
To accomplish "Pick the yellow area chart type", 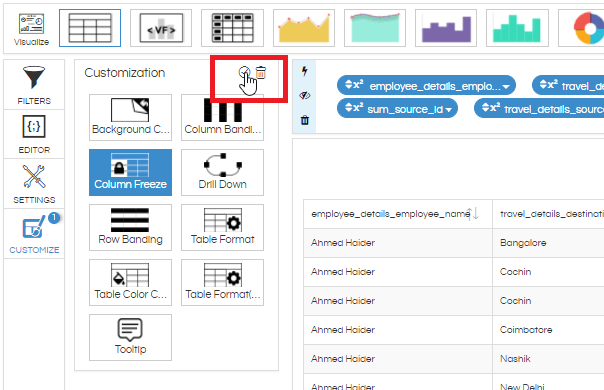I will pos(304,28).
